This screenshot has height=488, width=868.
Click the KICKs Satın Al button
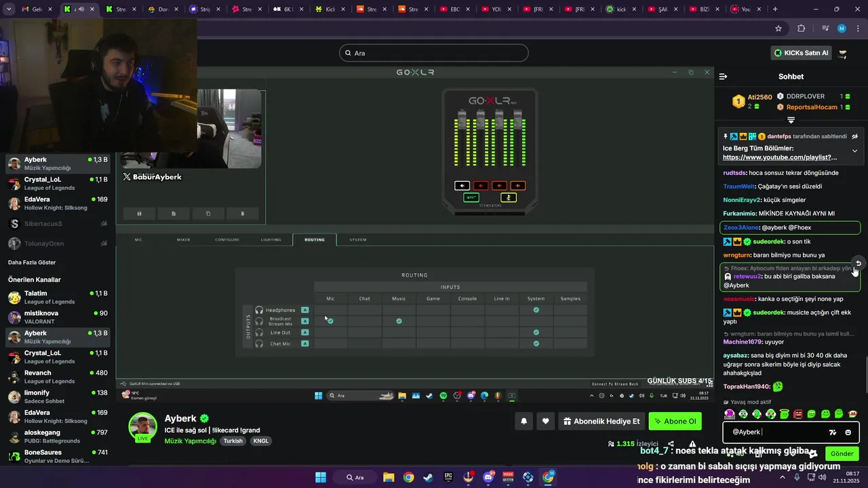click(x=802, y=53)
